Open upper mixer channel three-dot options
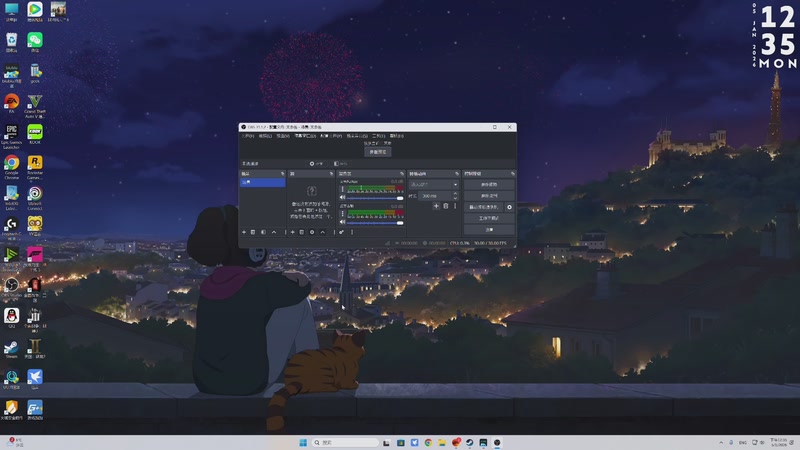The height and width of the screenshot is (450, 800). tap(342, 189)
